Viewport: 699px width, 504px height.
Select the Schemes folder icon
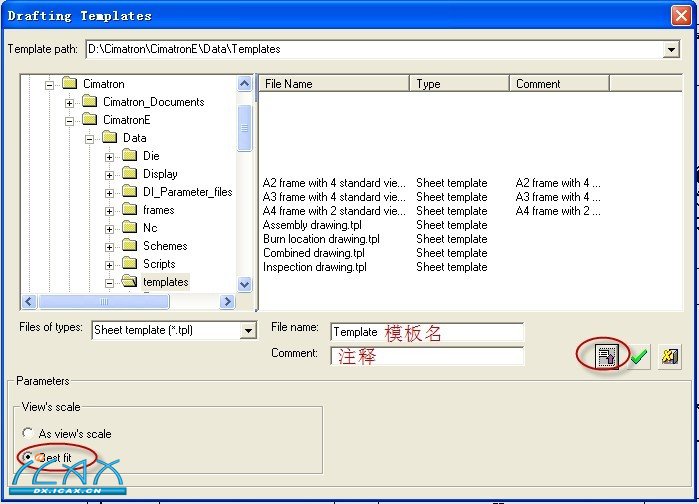pos(130,245)
